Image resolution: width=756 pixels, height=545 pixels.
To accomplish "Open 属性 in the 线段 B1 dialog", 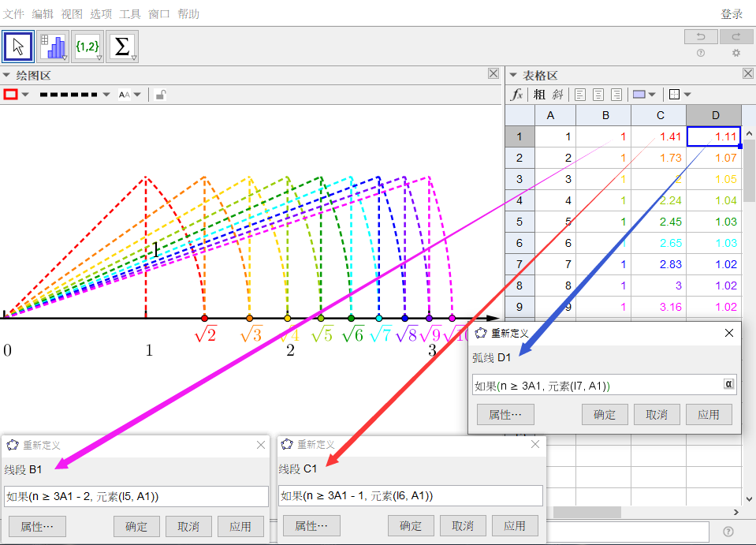I will [37, 526].
